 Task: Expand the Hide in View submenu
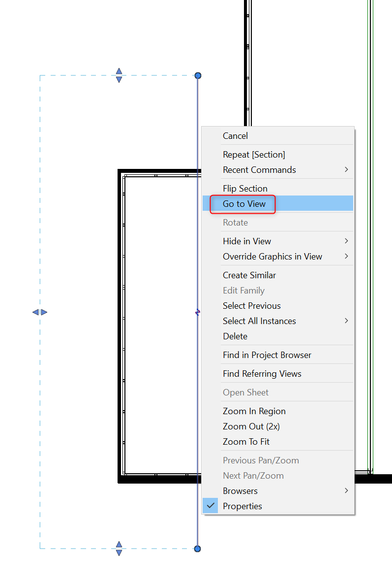coord(277,241)
